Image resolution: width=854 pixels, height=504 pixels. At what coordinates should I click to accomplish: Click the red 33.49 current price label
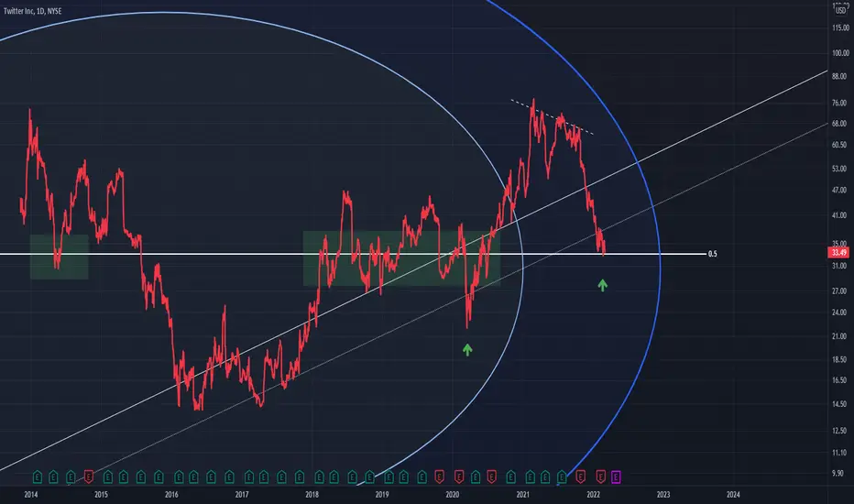pos(838,252)
